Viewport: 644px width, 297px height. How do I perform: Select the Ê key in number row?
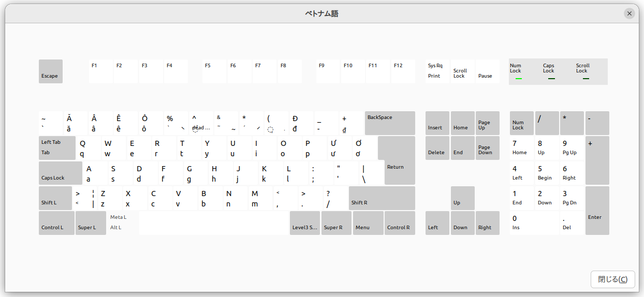[126, 123]
